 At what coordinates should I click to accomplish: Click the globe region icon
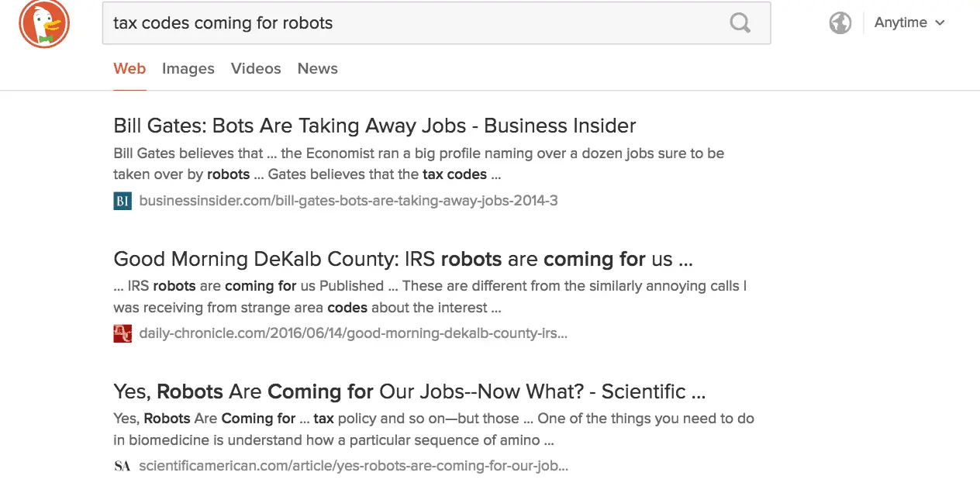pyautogui.click(x=840, y=23)
